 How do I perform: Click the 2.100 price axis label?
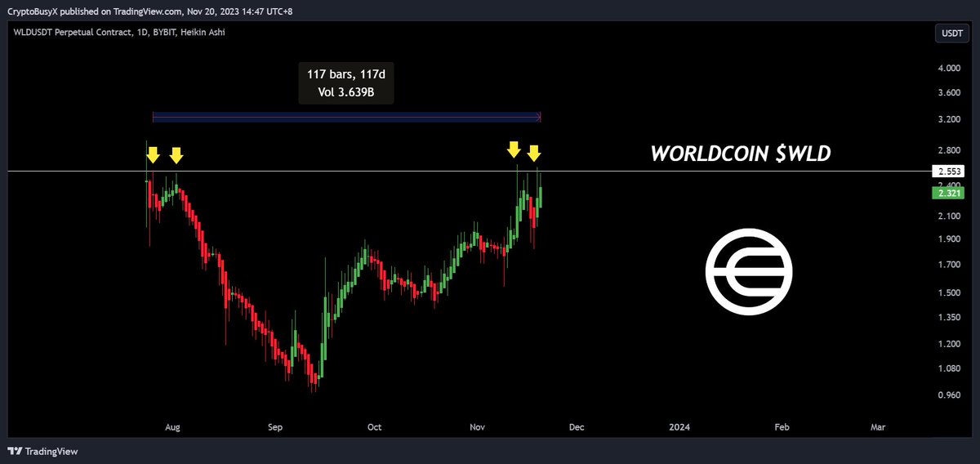949,216
